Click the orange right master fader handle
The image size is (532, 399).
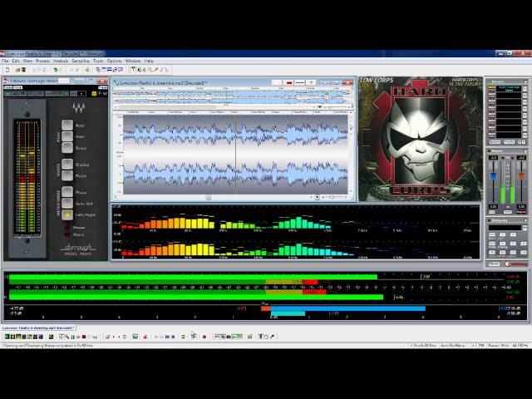[x=521, y=176]
